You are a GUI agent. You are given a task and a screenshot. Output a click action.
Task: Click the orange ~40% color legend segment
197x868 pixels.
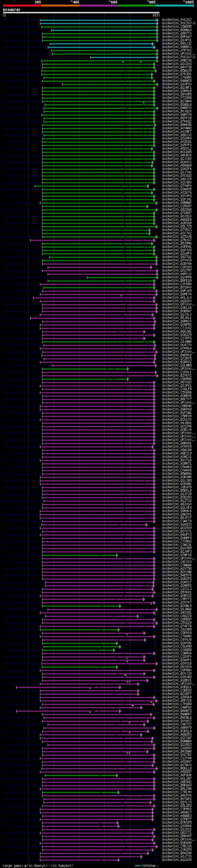click(60, 6)
